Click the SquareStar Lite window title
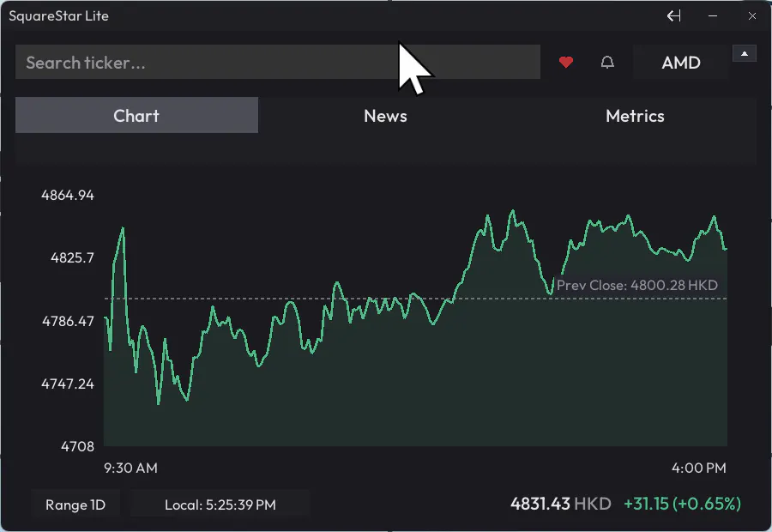Image resolution: width=772 pixels, height=532 pixels. [58, 15]
